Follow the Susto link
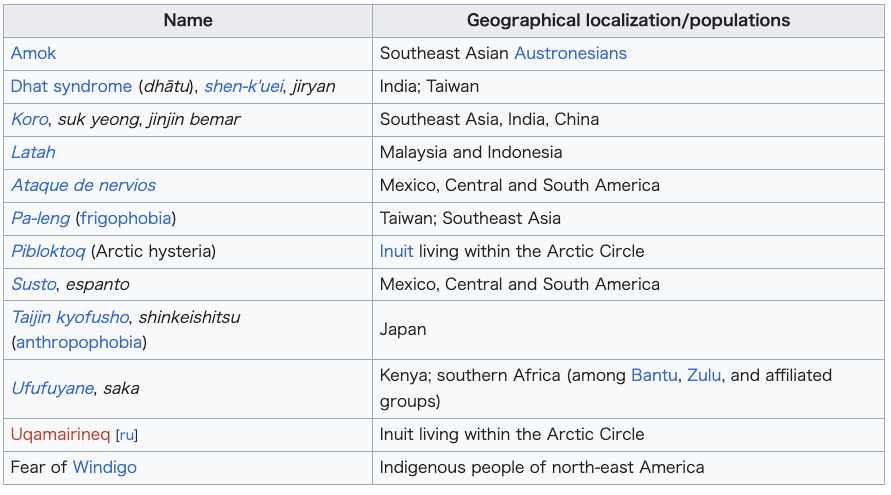 point(34,284)
